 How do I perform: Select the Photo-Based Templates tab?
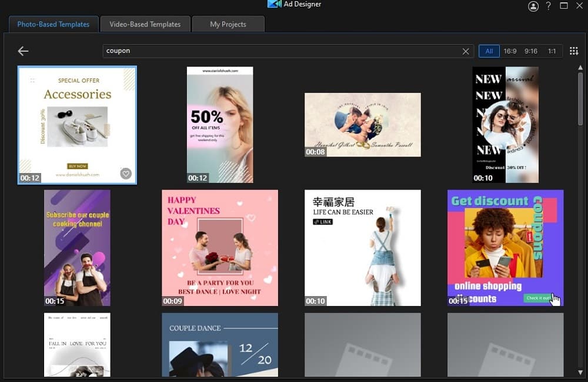[x=53, y=24]
